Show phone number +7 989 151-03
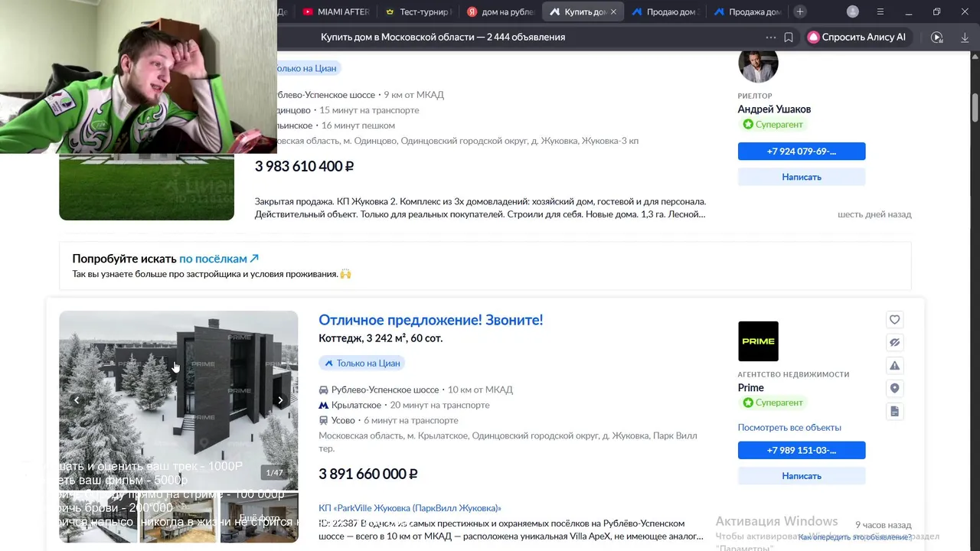This screenshot has height=551, width=980. pyautogui.click(x=802, y=450)
